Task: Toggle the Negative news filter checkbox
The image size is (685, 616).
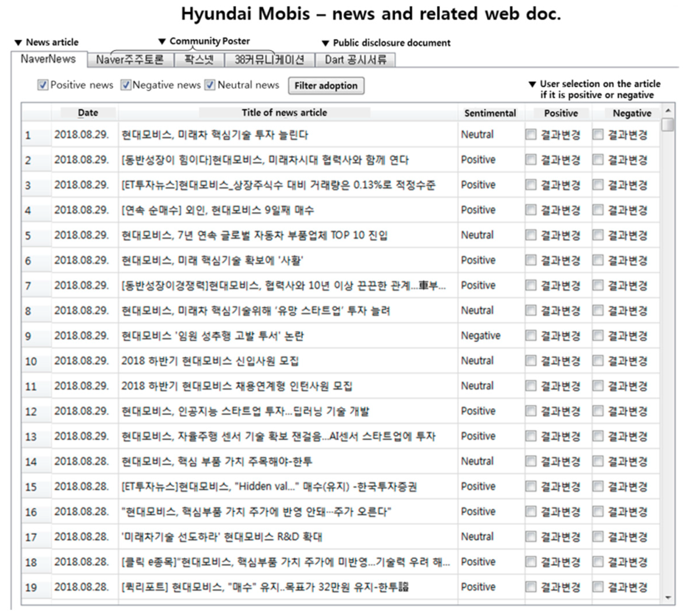Action: pos(125,85)
